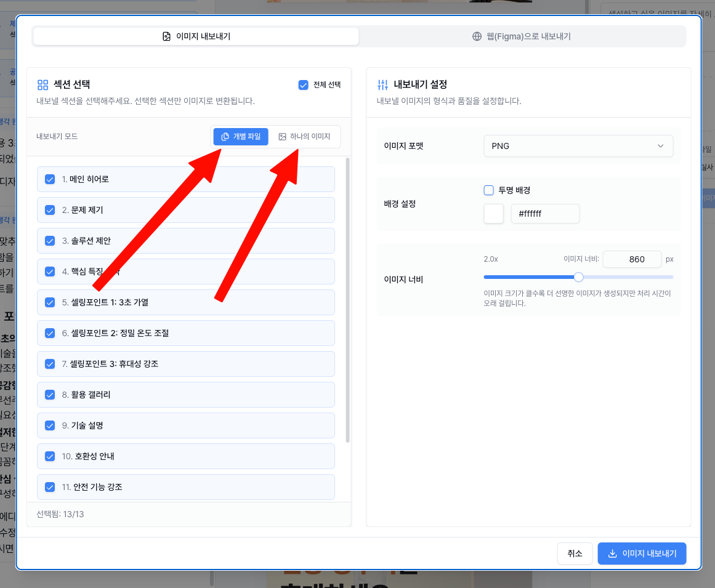Click the white background color swatch
This screenshot has height=588, width=715.
(x=494, y=214)
